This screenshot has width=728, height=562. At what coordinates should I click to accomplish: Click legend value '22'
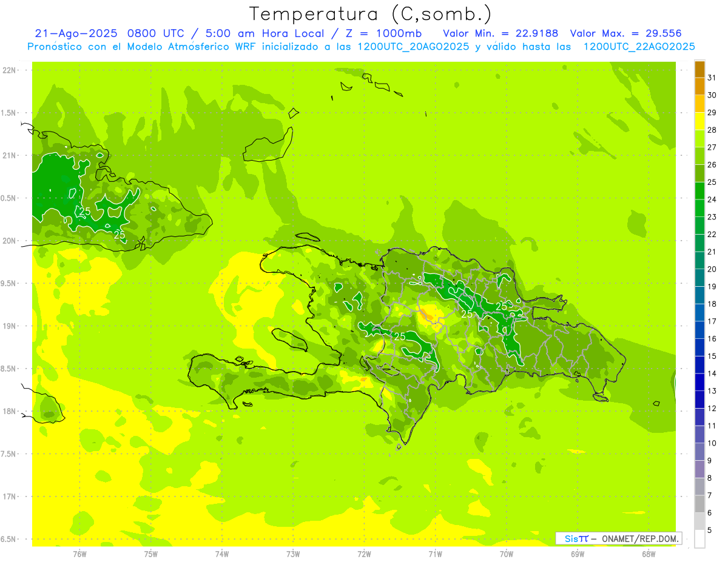click(x=712, y=234)
